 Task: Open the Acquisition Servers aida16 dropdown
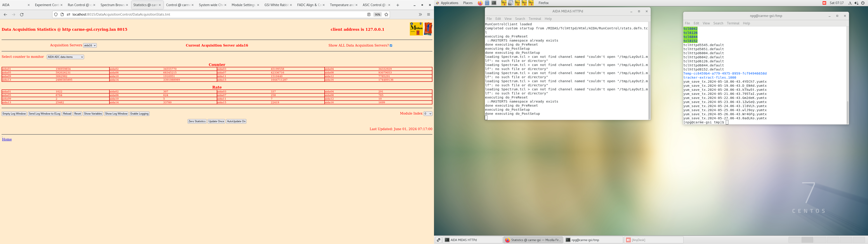[90, 45]
